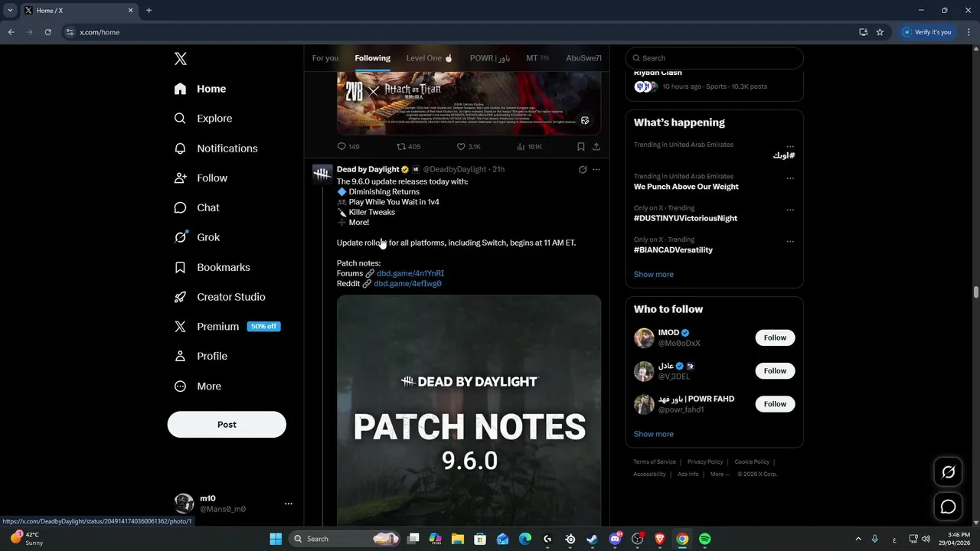The image size is (980, 551).
Task: Open #DUSTINYUVictoriousNight trend
Action: click(685, 218)
